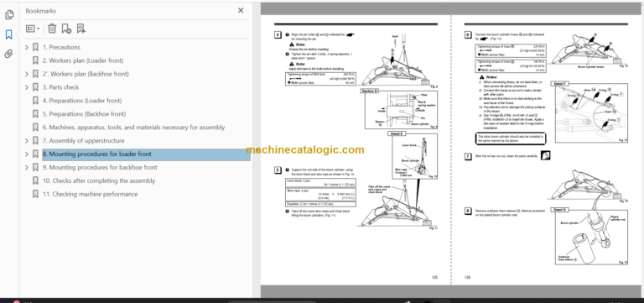Click the Detail G figure label

(x=561, y=210)
